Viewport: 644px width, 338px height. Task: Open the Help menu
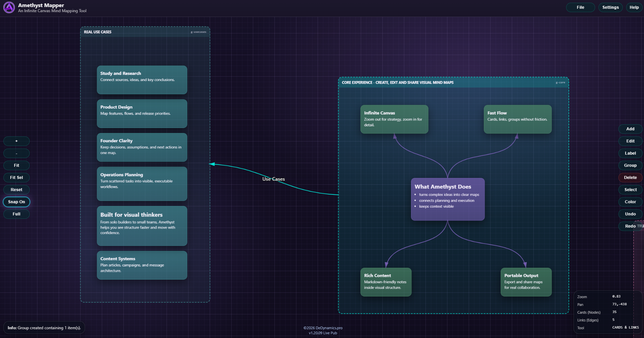[634, 7]
